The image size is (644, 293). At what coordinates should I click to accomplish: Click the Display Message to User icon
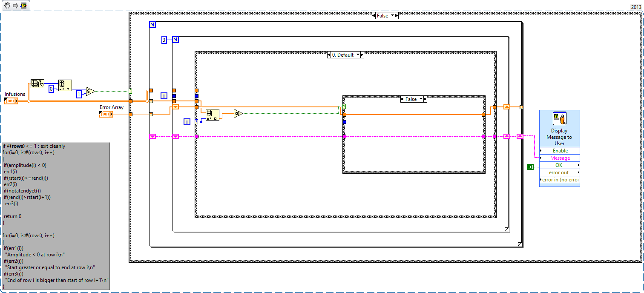pyautogui.click(x=559, y=119)
